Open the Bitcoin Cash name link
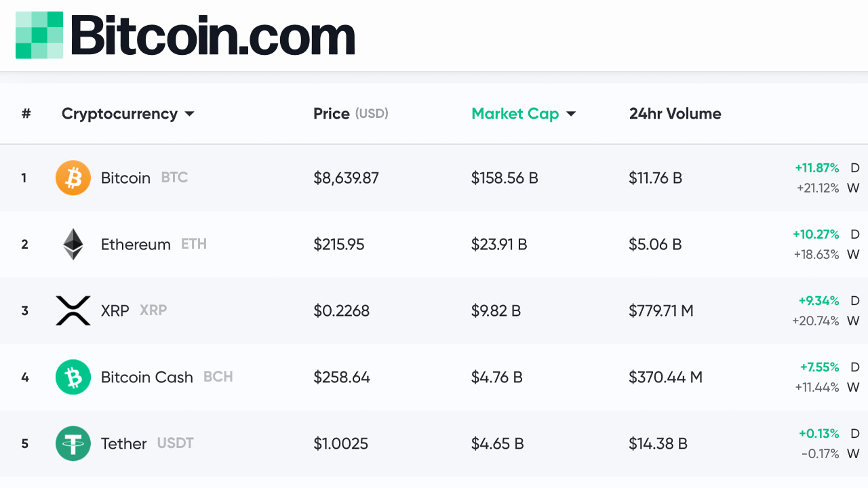The height and width of the screenshot is (488, 868). (x=147, y=377)
